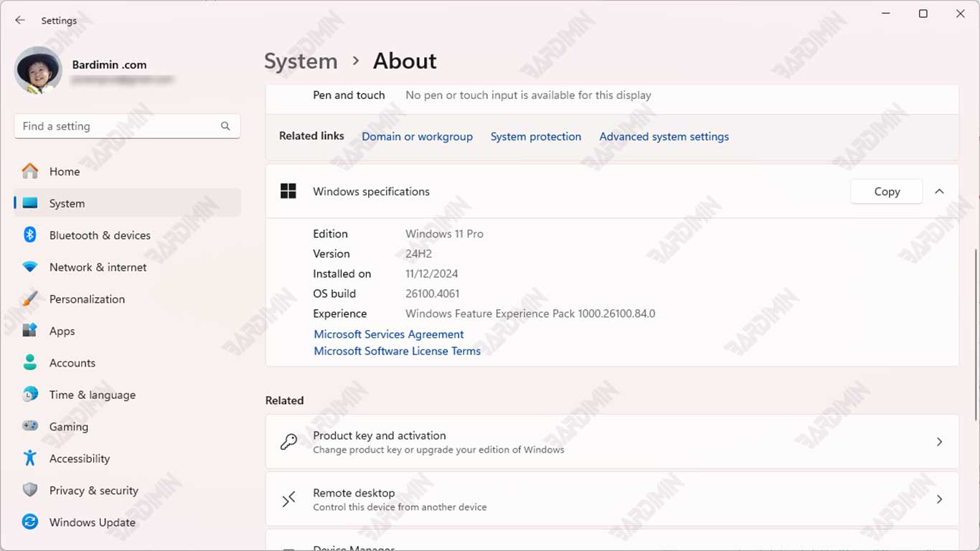
Task: Copy Windows specifications with Copy button
Action: pos(886,192)
